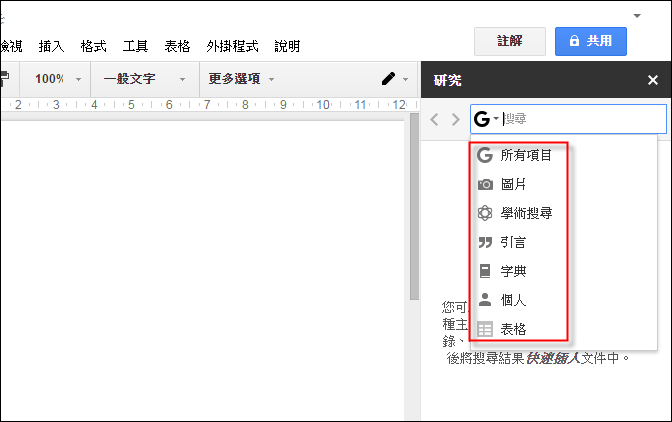Open the pencil editing mode dropdown
The height and width of the screenshot is (422, 672).
[394, 79]
